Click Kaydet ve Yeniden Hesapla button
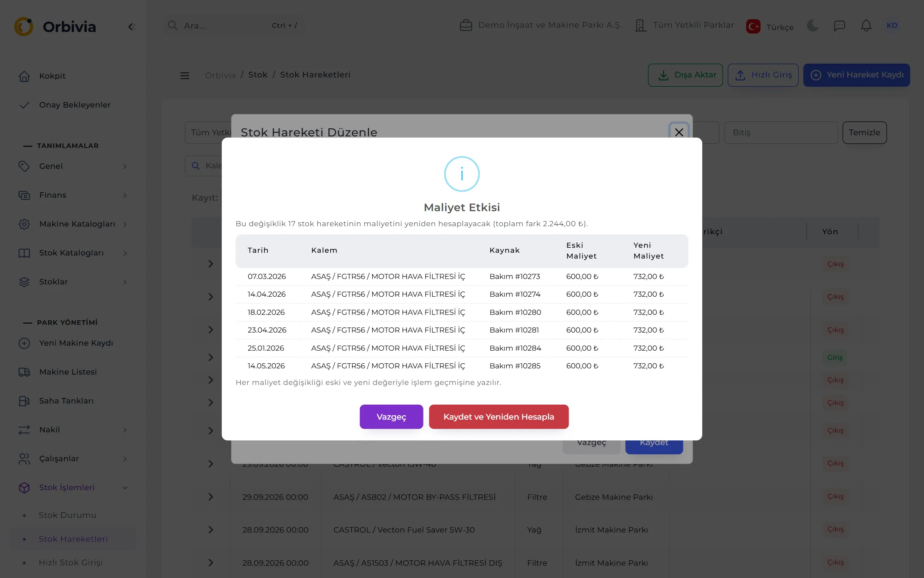This screenshot has width=924, height=578. (499, 417)
